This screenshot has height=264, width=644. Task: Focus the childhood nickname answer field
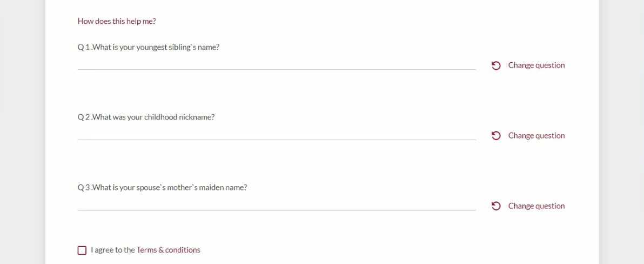276,134
